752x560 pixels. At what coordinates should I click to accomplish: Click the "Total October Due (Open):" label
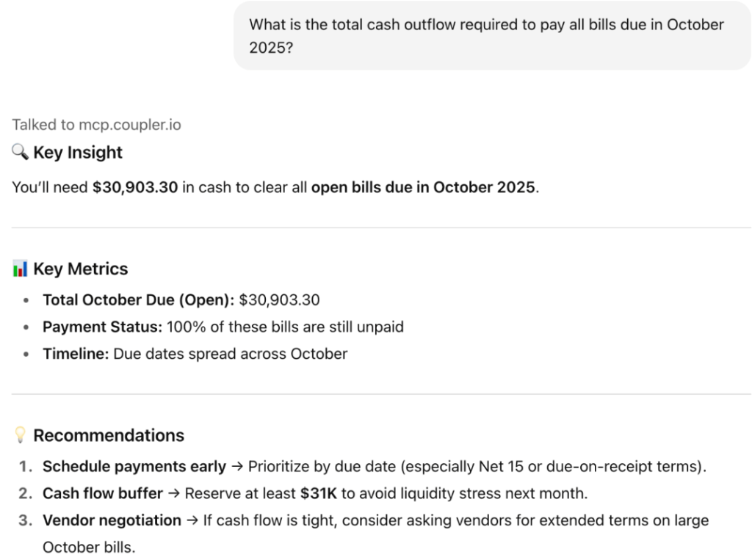[x=139, y=299]
